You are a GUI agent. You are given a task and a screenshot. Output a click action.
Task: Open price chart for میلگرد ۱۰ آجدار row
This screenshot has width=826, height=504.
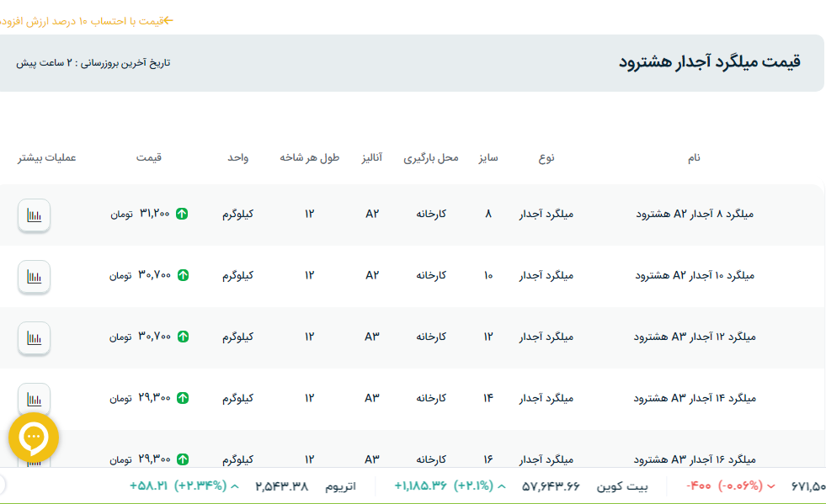point(35,276)
